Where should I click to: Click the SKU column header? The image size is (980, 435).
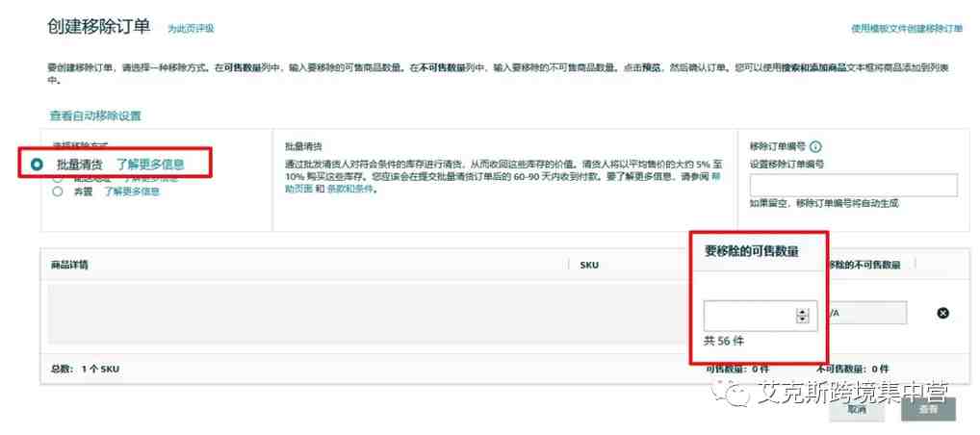(x=589, y=265)
